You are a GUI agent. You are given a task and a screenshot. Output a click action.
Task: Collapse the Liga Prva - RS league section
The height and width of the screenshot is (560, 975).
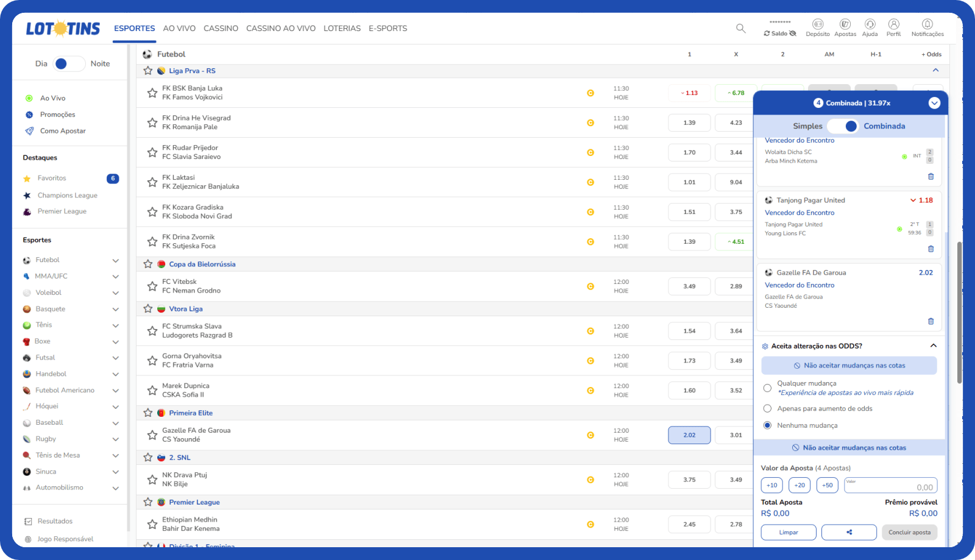click(935, 71)
